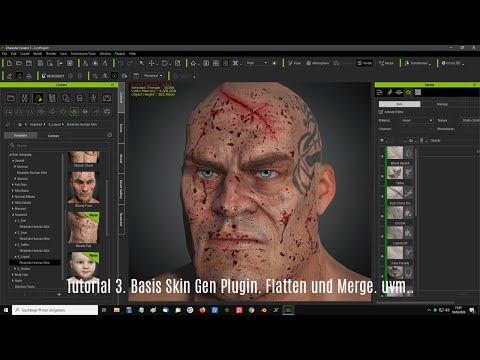Viewport: 480px width, 360px height.
Task: Expand the Full Skin tree node
Action: point(13,185)
